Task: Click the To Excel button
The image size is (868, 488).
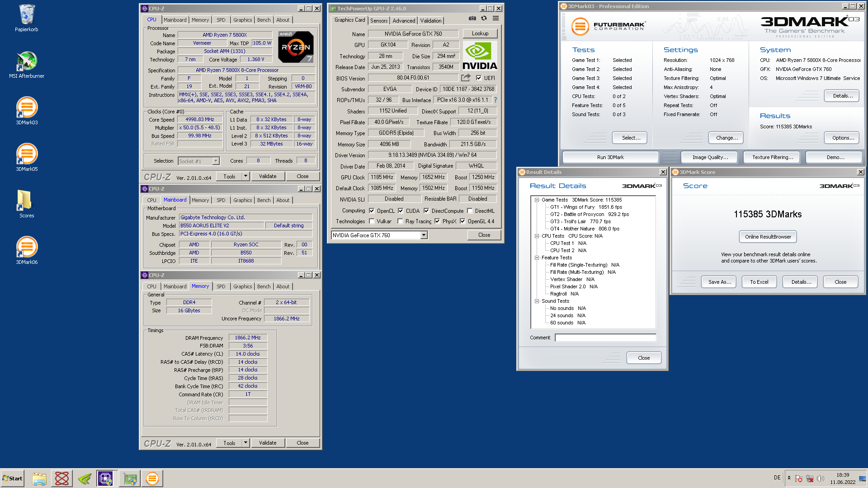Action: (759, 282)
